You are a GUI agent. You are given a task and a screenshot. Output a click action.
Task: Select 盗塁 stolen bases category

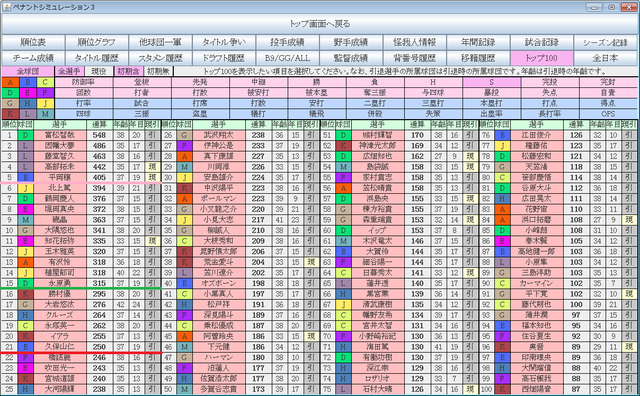[200, 114]
